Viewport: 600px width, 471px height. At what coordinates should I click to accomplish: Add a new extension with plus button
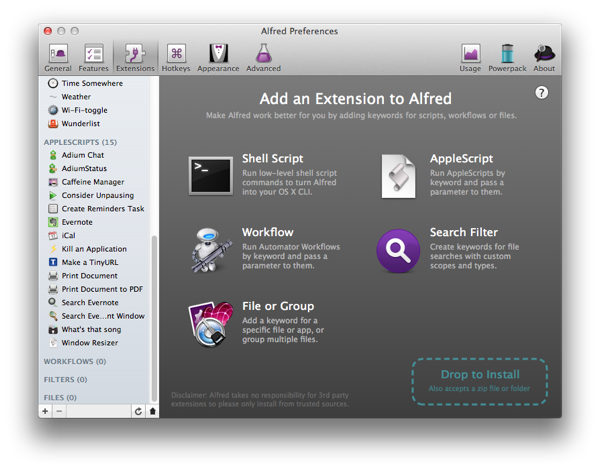[45, 411]
